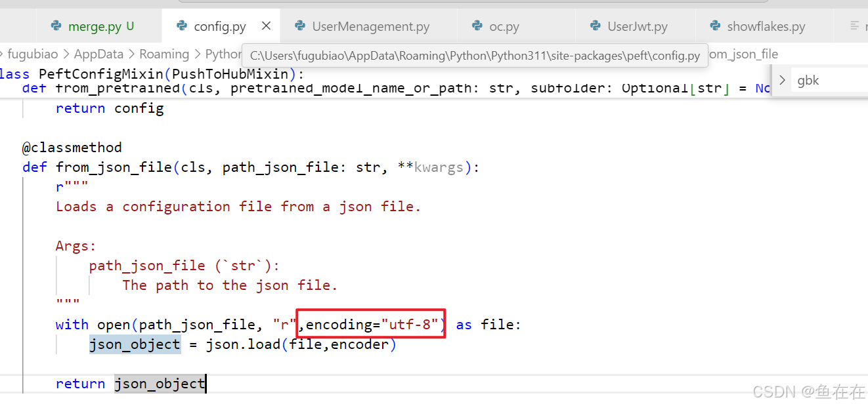Click the Python icon on merge.py tab
The width and height of the screenshot is (868, 406).
tap(54, 26)
